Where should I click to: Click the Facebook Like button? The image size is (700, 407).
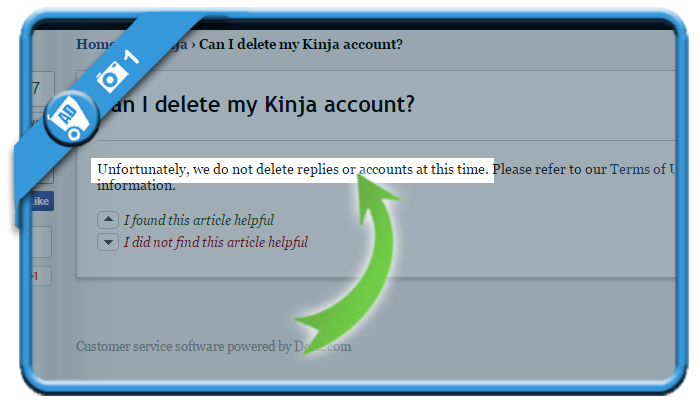coord(41,201)
